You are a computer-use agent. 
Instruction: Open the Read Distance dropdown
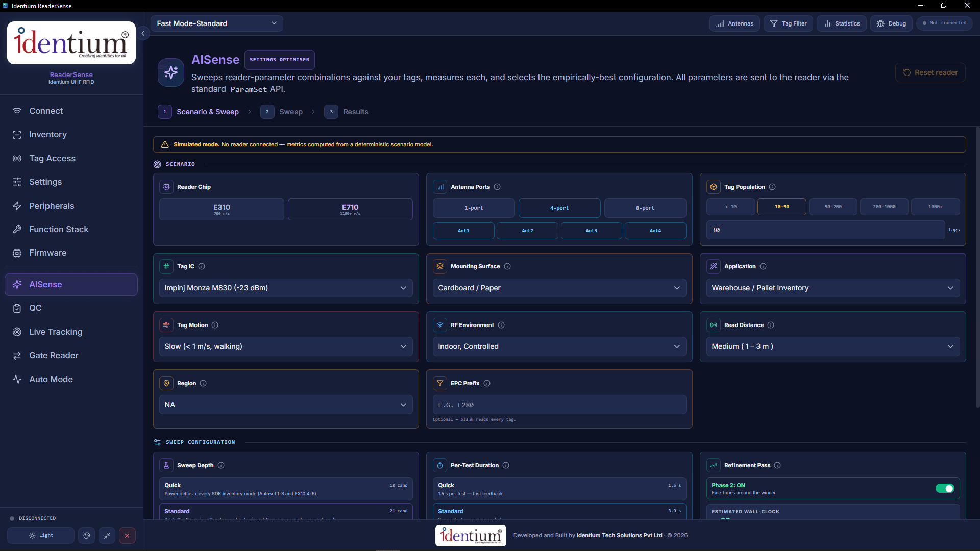(x=833, y=346)
